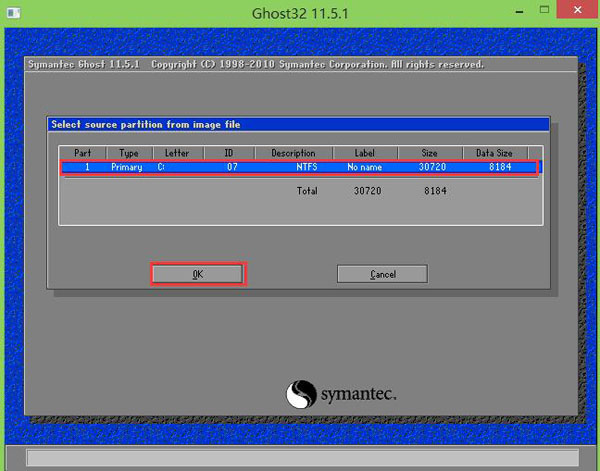Click the ID column header
This screenshot has width=600, height=471.
229,153
